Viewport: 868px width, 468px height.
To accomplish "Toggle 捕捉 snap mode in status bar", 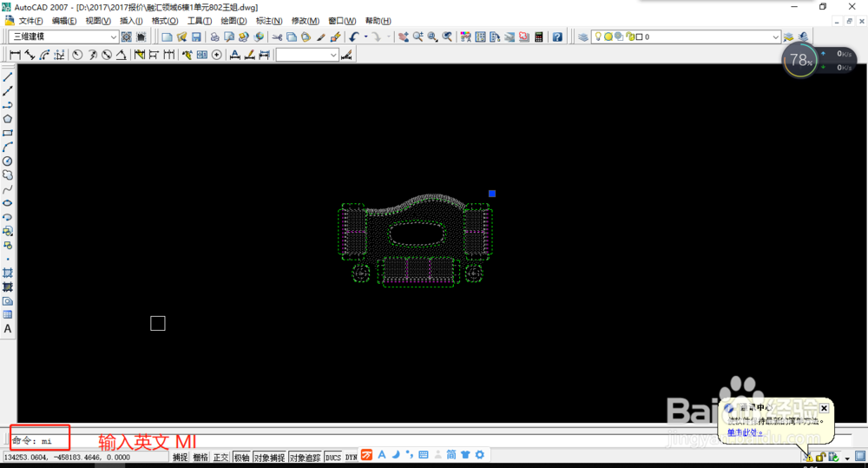I will [x=180, y=458].
